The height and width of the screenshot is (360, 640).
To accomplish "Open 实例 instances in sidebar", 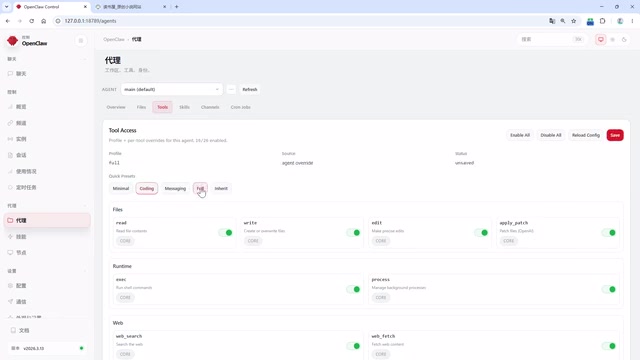I will tap(47, 139).
